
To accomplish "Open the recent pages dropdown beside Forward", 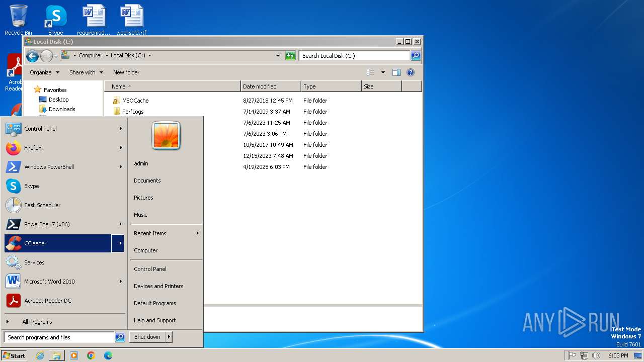I will tap(56, 56).
